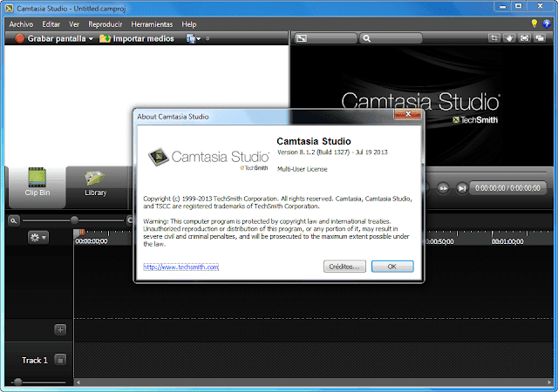Open the http://www.techsmith.com link
Screen dimensions: 558x392
(x=180, y=267)
